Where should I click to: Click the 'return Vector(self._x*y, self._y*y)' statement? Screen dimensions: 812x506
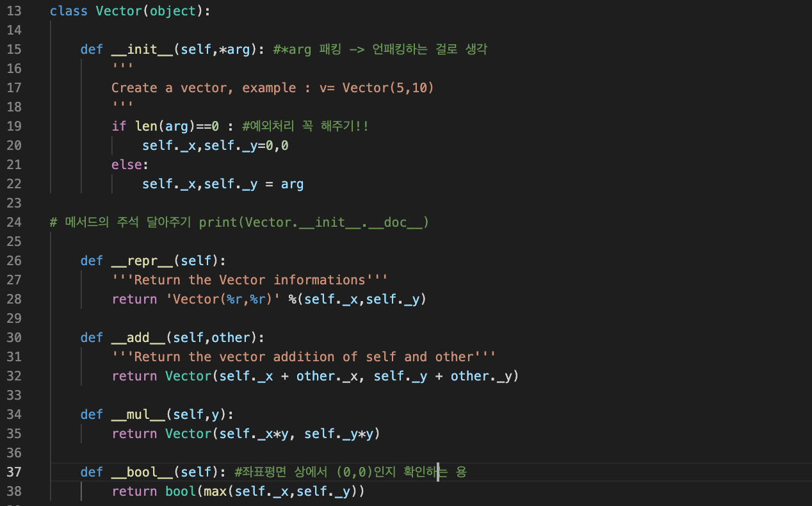coord(246,434)
